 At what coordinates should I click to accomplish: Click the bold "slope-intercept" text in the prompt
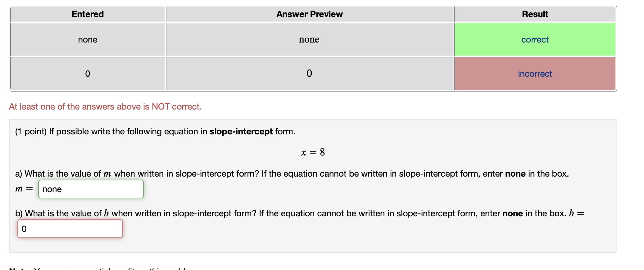click(241, 132)
